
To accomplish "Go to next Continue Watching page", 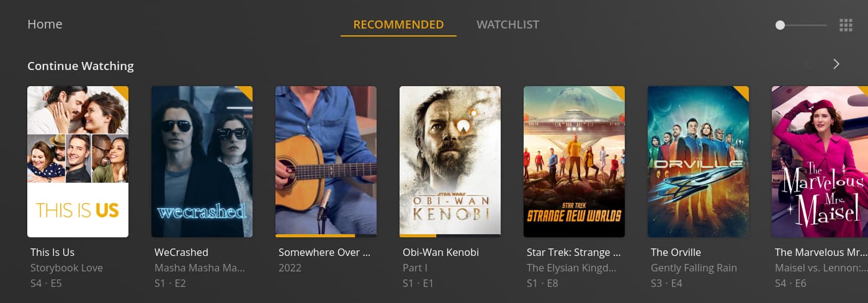I will click(x=836, y=64).
